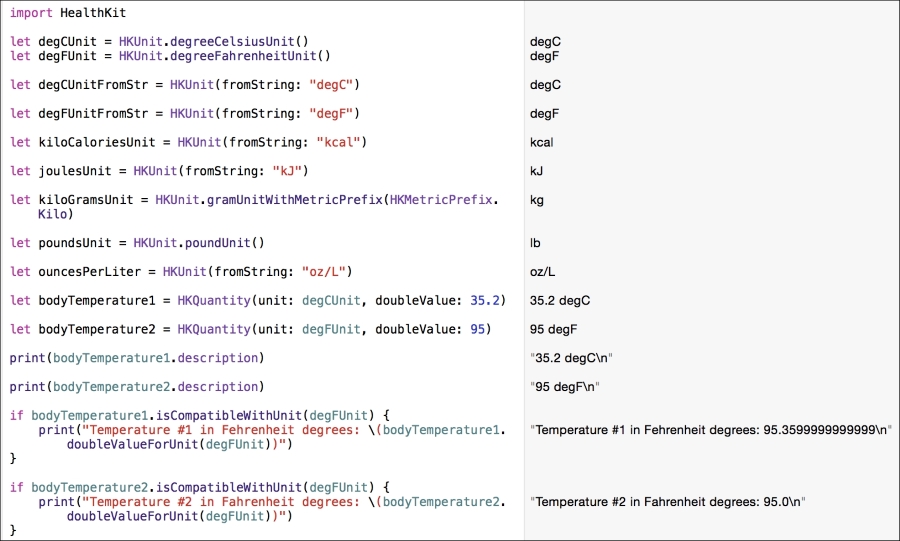
Task: Select the Temperature #1 Fehrenheit output result
Action: point(710,430)
